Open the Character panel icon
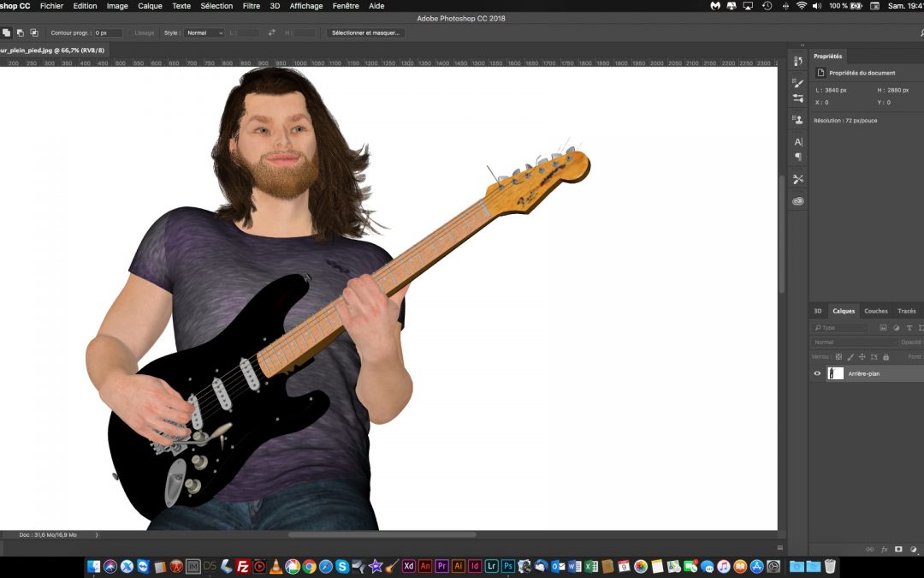This screenshot has width=924, height=578. [x=798, y=141]
